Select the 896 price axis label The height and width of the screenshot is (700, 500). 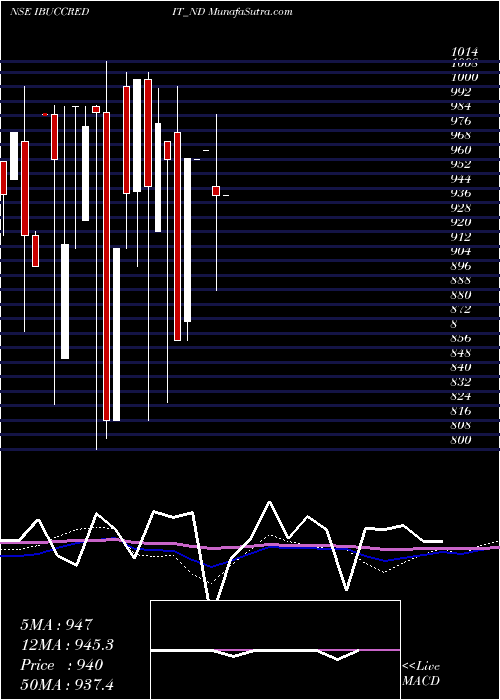[461, 266]
